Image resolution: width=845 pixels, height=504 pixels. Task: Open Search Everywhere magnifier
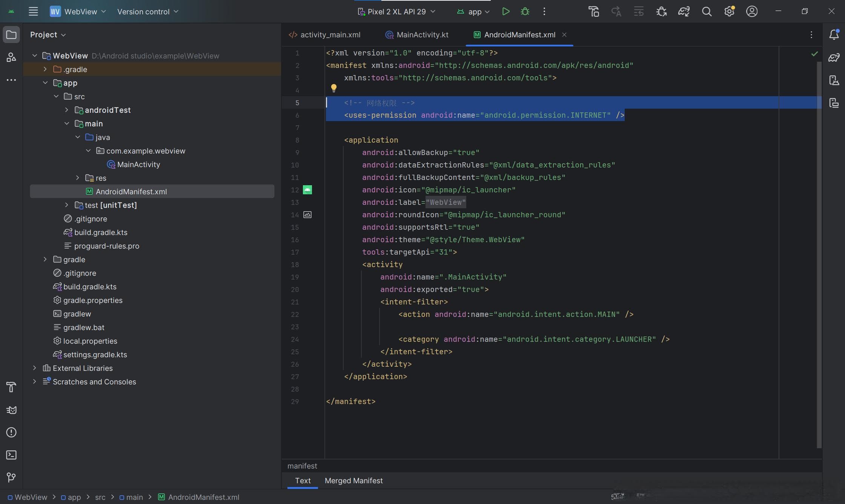[x=707, y=11]
